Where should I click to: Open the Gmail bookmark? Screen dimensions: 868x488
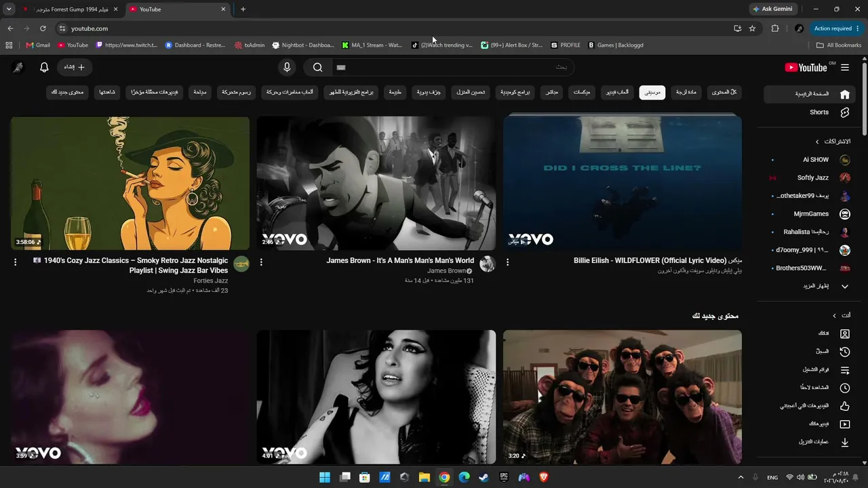(x=38, y=45)
